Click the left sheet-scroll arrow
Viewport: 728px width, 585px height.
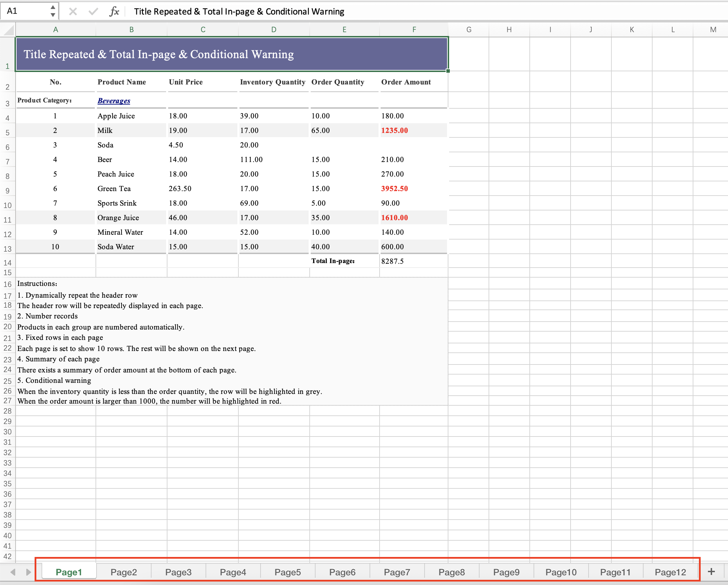[x=12, y=572]
